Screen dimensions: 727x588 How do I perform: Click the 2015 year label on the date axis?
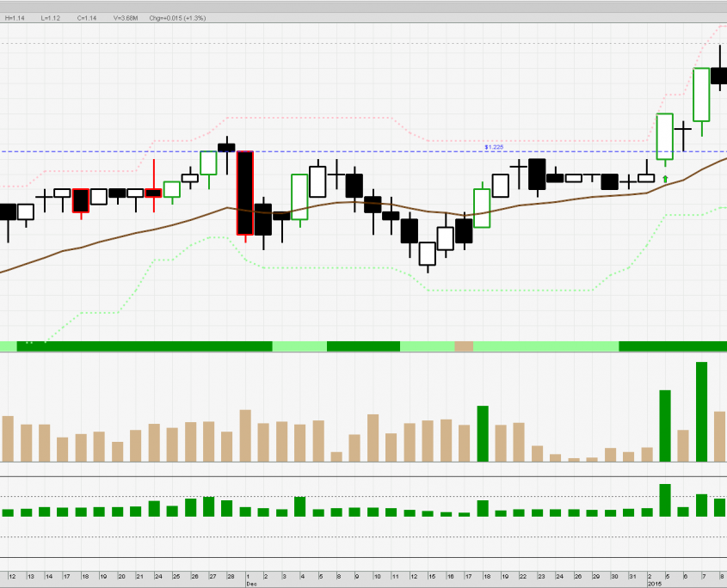pyautogui.click(x=654, y=584)
